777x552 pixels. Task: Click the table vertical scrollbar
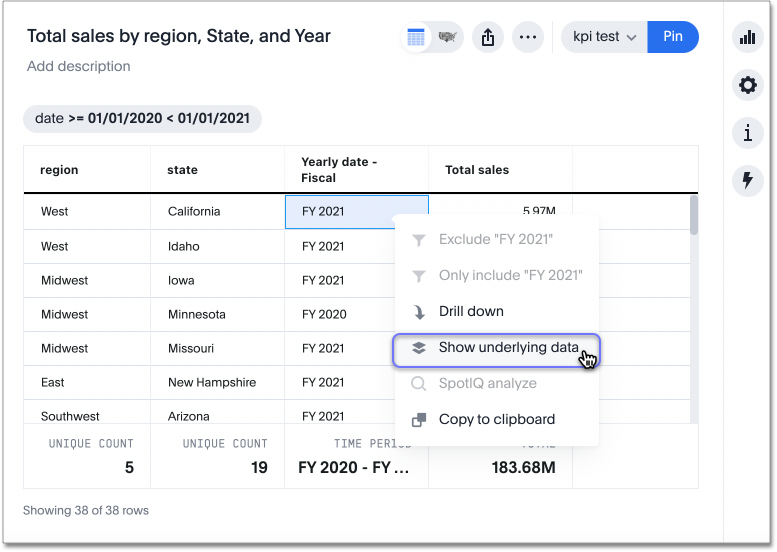click(x=693, y=216)
